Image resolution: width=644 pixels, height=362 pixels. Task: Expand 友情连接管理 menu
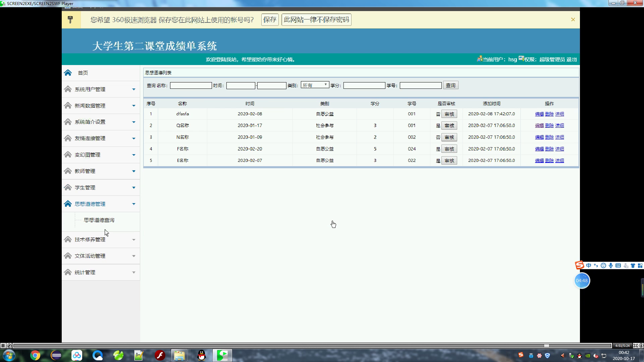(101, 138)
